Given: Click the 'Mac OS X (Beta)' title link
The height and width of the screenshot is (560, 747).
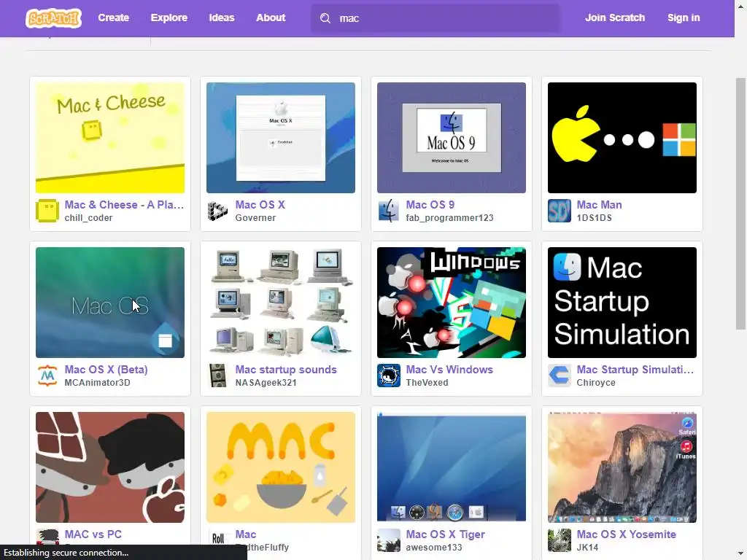Looking at the screenshot, I should pos(107,370).
